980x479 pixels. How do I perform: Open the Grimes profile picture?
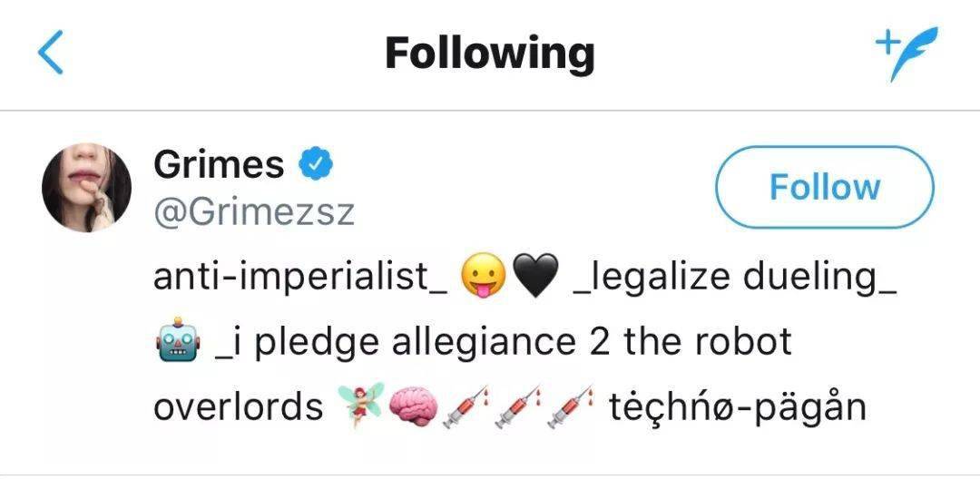pos(87,187)
